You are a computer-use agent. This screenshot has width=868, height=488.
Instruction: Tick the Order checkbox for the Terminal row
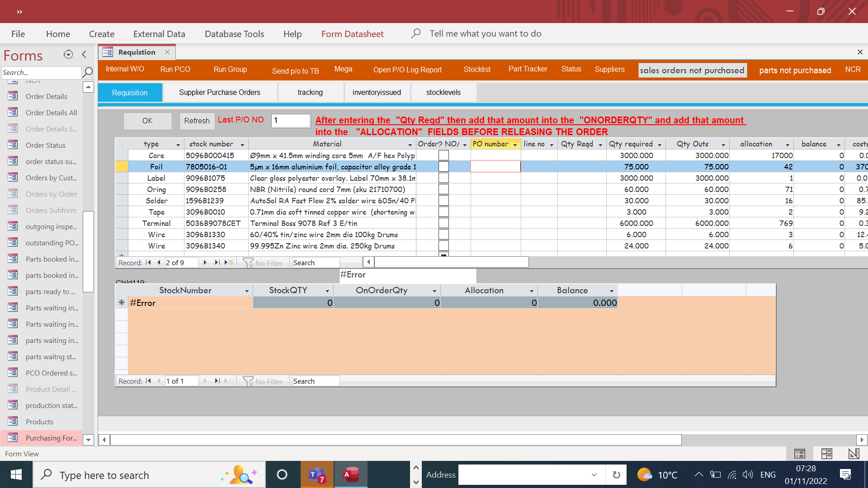(x=443, y=223)
